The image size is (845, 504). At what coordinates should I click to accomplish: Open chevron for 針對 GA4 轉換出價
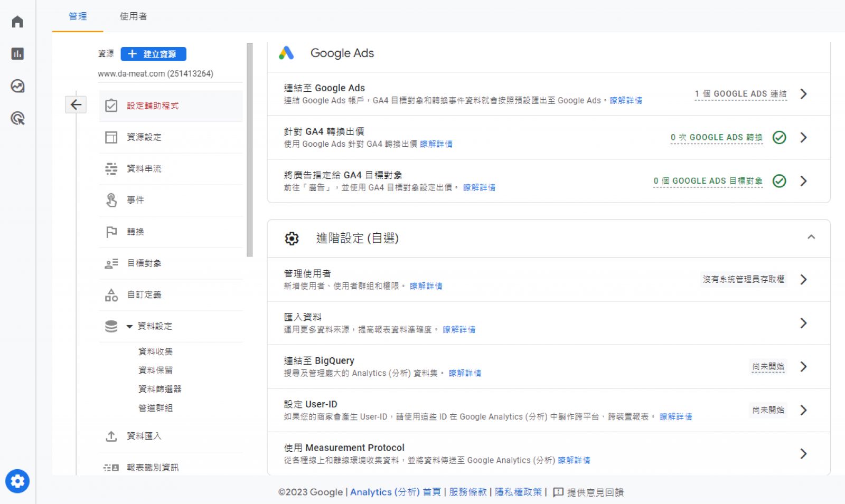803,137
